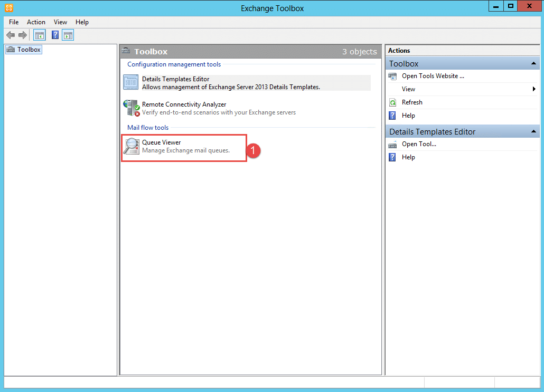Click 'Manage Exchange mail queues.' description
544x392 pixels.
[x=185, y=150]
